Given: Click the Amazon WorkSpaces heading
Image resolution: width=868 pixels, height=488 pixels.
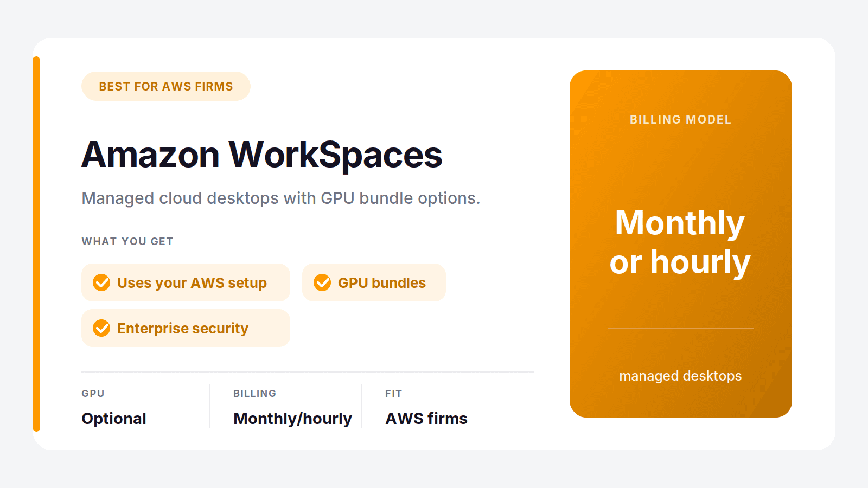Looking at the screenshot, I should (262, 155).
